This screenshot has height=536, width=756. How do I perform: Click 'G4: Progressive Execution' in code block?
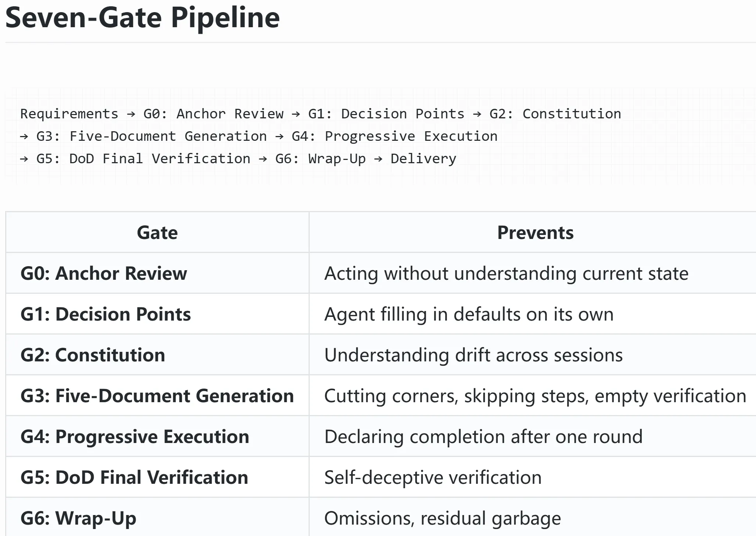(395, 136)
